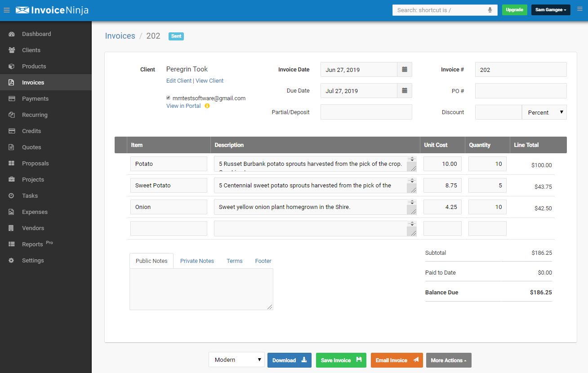
Task: Uncheck the mmtestsoftware@gmail.com contact checkbox
Action: click(x=169, y=98)
